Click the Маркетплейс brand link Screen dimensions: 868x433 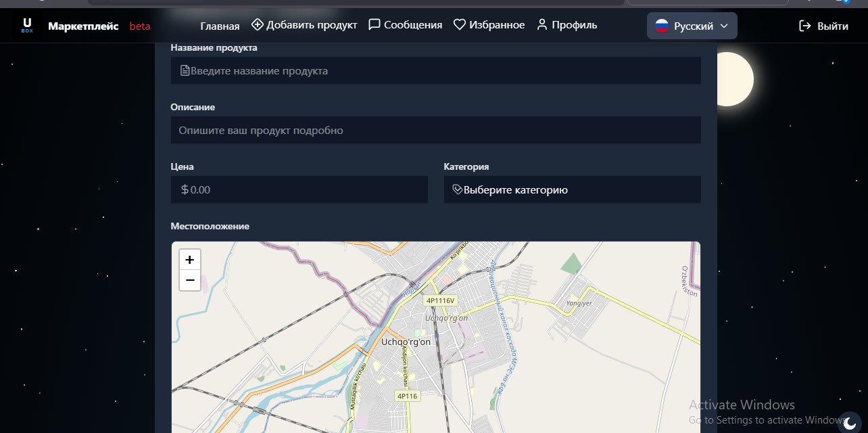[83, 26]
